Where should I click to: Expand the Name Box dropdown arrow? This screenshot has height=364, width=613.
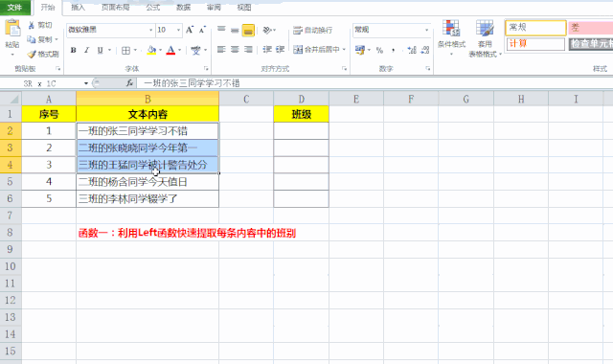point(85,83)
